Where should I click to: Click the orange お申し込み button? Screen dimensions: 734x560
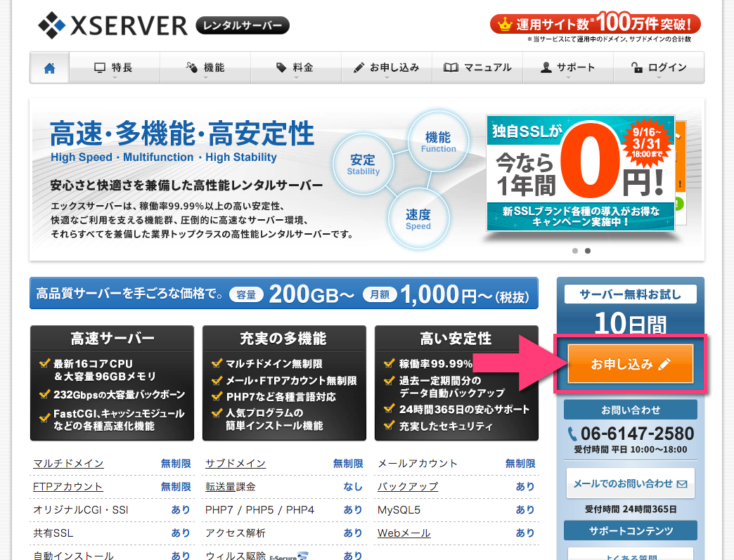pos(630,364)
